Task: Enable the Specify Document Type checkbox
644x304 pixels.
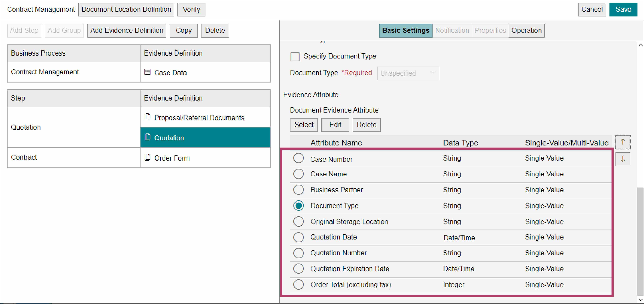Action: click(x=295, y=57)
